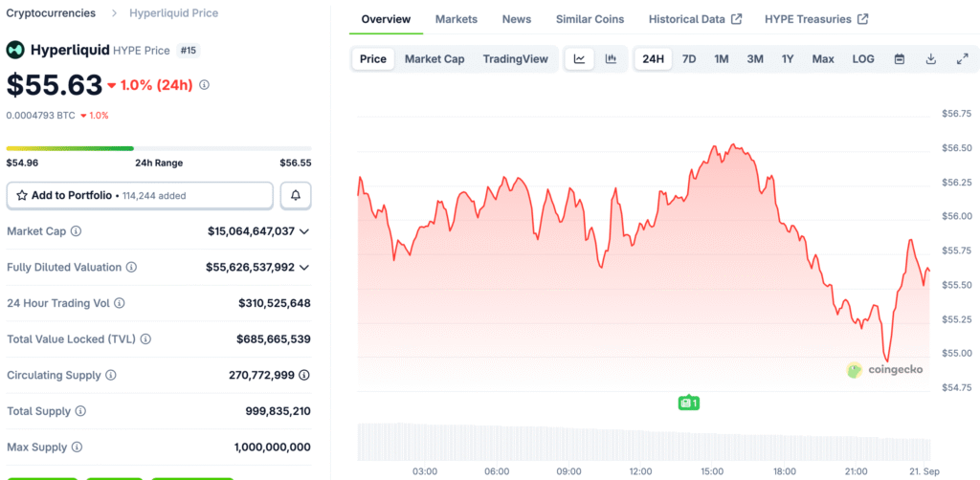Image resolution: width=980 pixels, height=480 pixels.
Task: Select the 24H time range
Action: (x=653, y=59)
